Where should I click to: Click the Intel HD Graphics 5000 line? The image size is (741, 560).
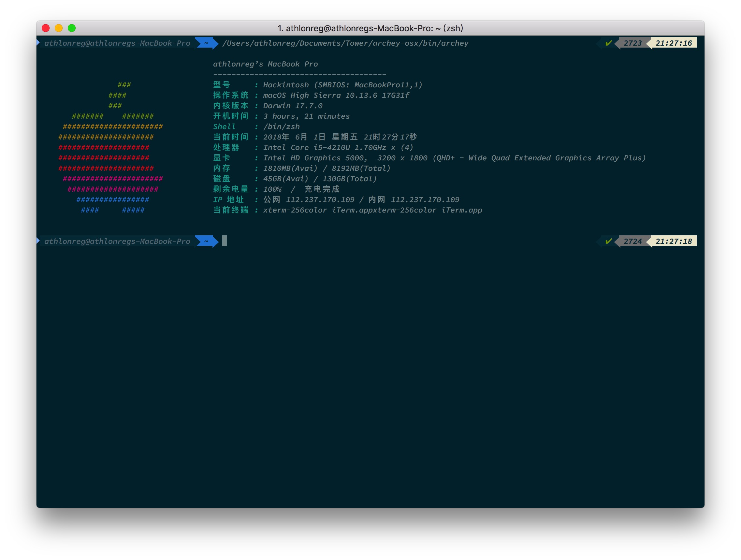tap(454, 158)
